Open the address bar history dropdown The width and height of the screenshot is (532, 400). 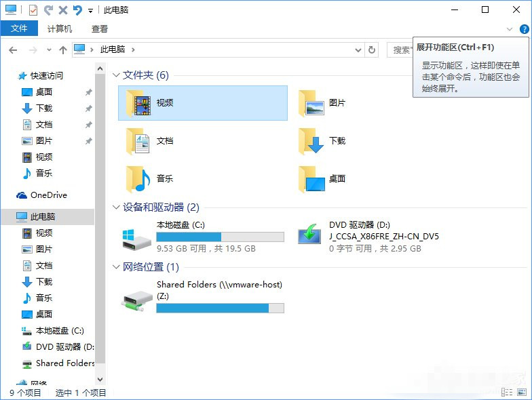pyautogui.click(x=359, y=49)
